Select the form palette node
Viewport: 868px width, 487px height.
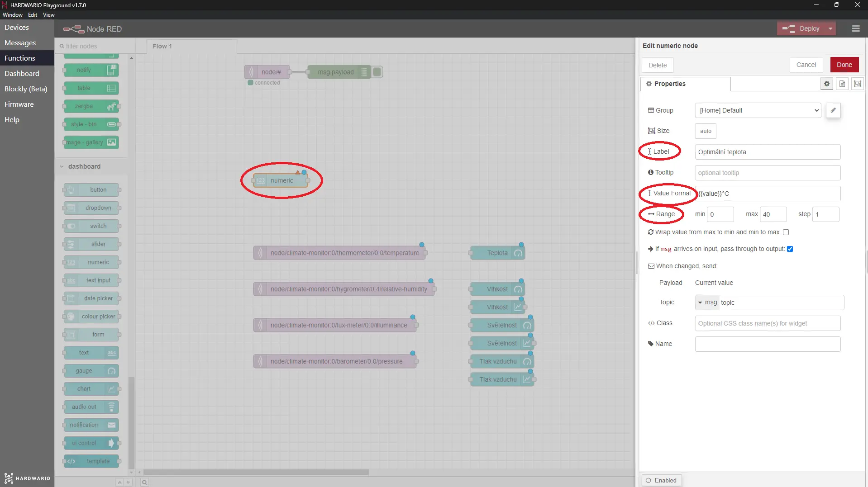92,335
